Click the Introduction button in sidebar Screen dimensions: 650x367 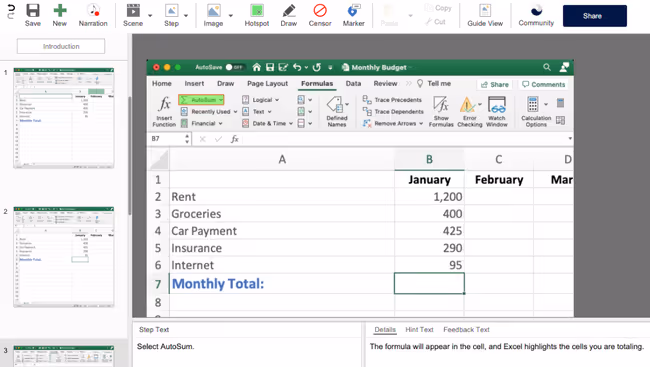pyautogui.click(x=61, y=46)
